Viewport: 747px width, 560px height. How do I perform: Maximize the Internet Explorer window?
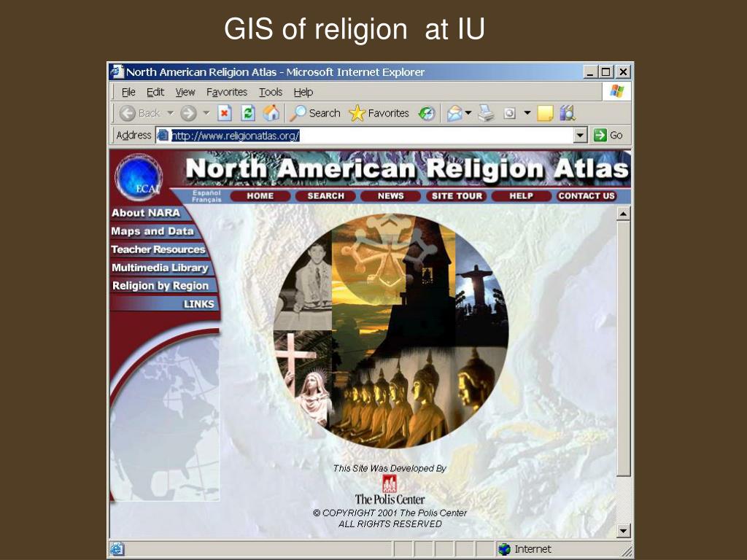[606, 72]
